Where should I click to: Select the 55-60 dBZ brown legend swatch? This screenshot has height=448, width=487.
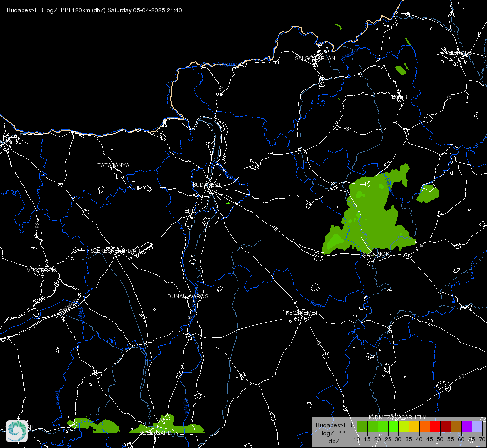pos(456,427)
